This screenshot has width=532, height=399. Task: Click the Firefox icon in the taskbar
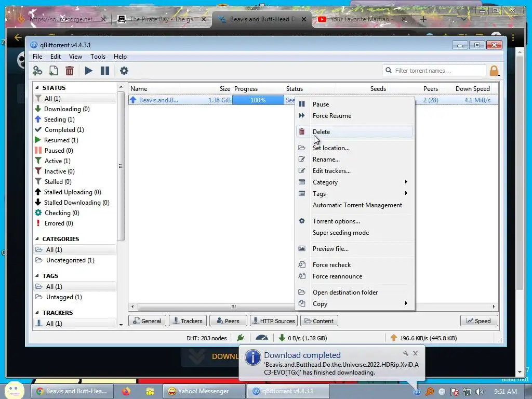126,392
